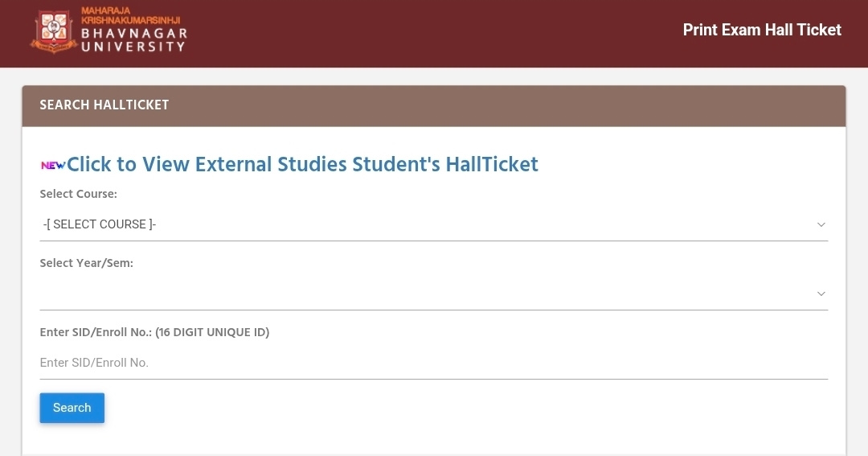Click the "Select Year/Sem:" field label
The height and width of the screenshot is (456, 868).
pyautogui.click(x=87, y=263)
